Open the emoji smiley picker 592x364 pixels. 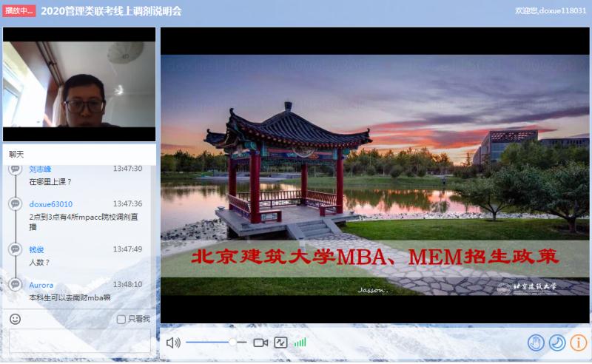point(15,319)
